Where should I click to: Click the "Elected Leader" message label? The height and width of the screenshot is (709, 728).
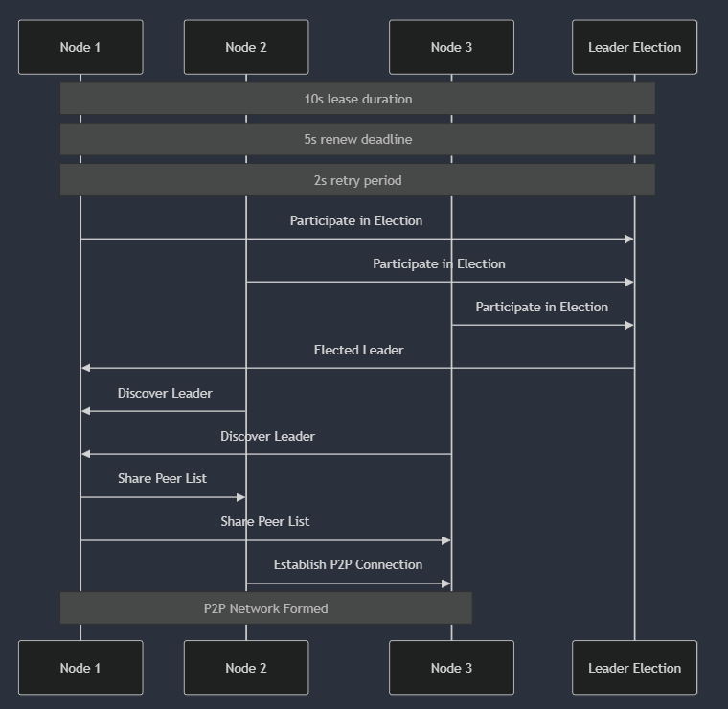pyautogui.click(x=358, y=351)
